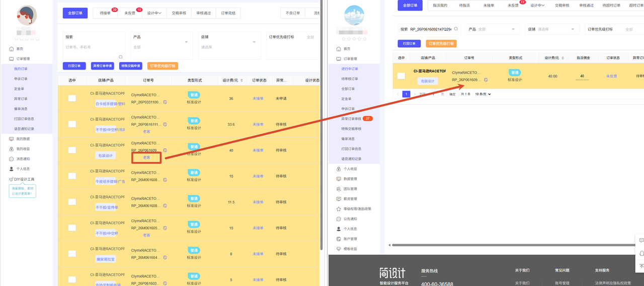Open 店铺 dropdown in left window
The image size is (644, 286).
tap(229, 46)
